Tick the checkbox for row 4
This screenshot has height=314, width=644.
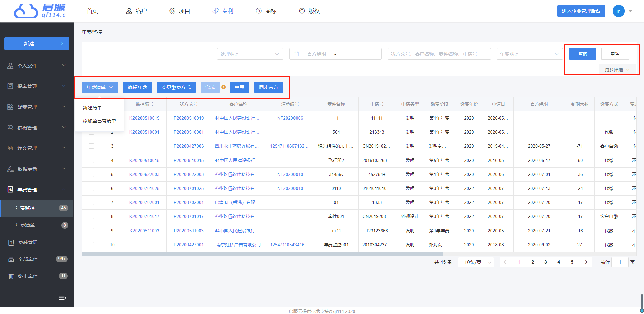tap(91, 160)
